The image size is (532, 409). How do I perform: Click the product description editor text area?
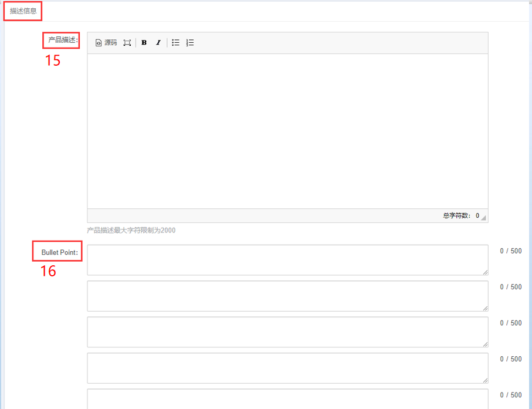click(288, 131)
